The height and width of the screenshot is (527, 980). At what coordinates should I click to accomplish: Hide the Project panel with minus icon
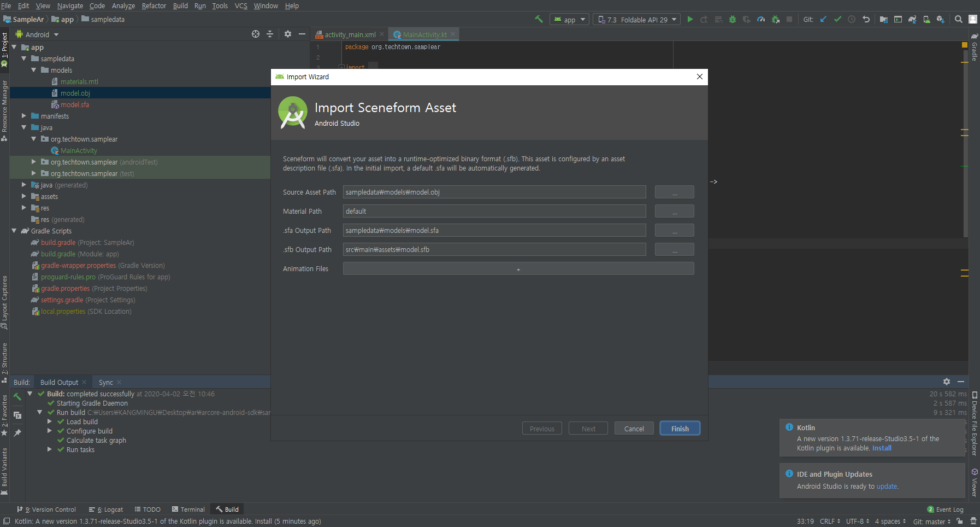pos(302,34)
